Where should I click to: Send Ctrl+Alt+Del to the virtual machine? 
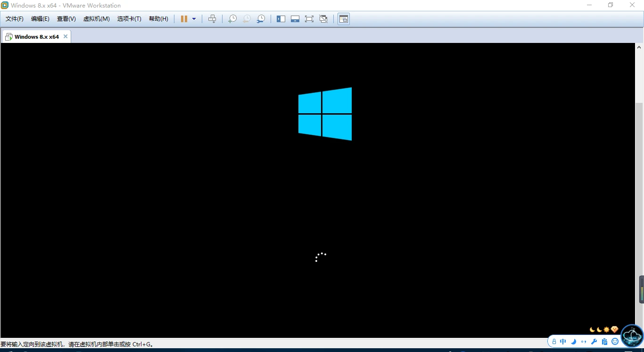[212, 19]
